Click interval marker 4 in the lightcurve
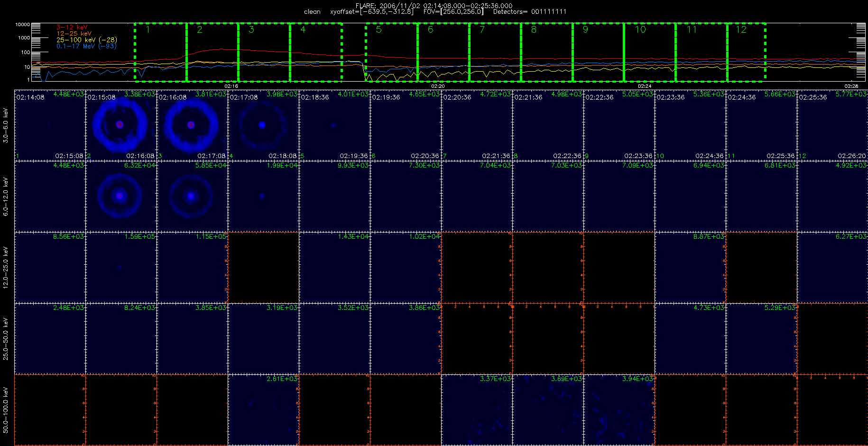868x446 pixels. (x=303, y=30)
